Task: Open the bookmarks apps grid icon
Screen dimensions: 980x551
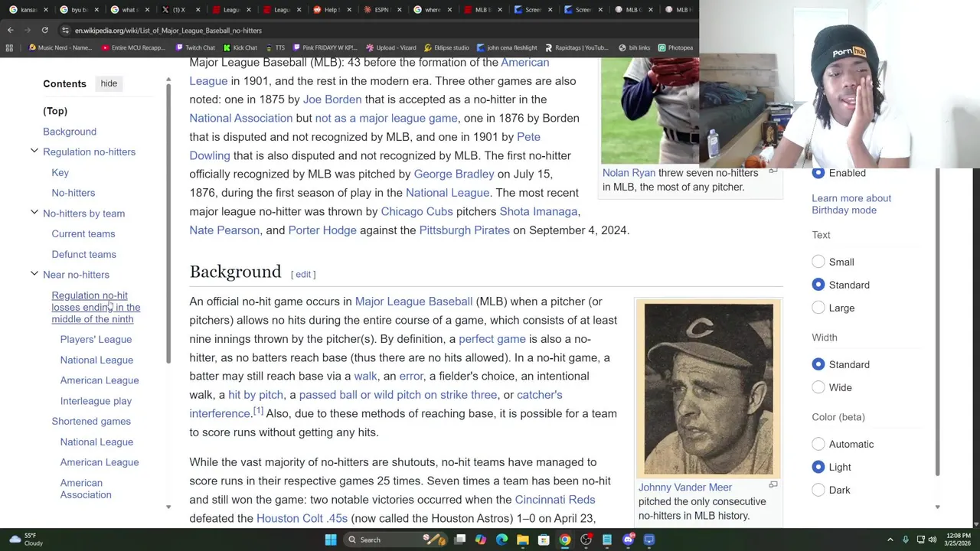Action: [x=9, y=47]
